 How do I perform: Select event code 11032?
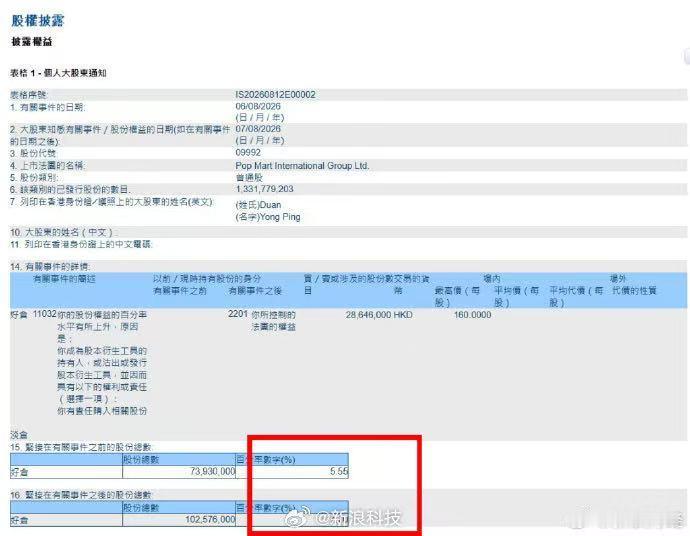44,314
